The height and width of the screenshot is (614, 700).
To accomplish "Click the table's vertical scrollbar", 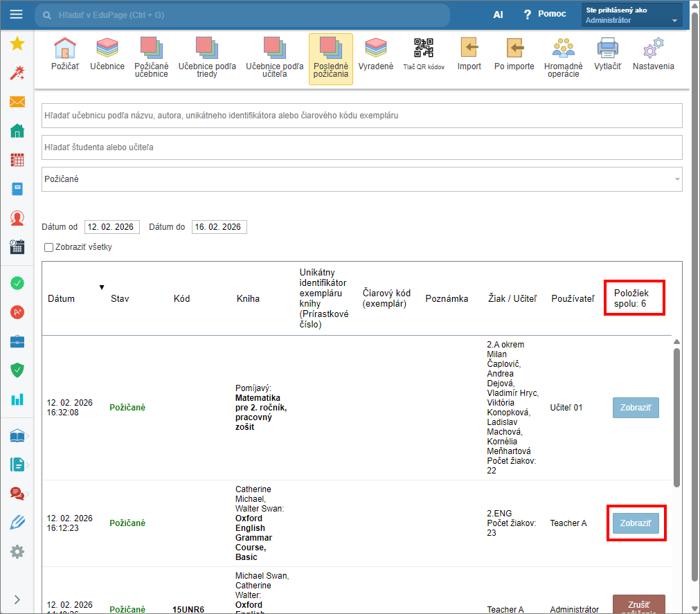I will pos(676,415).
